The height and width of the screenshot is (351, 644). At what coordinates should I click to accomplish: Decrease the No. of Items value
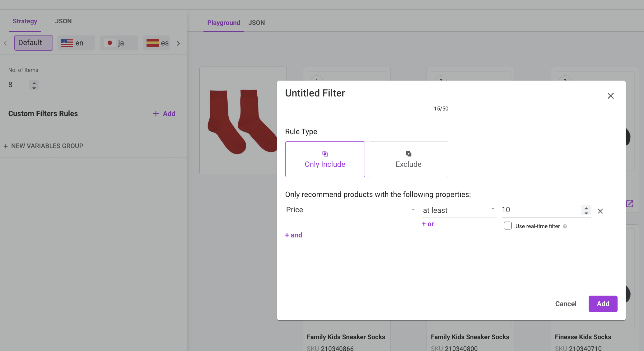pos(34,88)
